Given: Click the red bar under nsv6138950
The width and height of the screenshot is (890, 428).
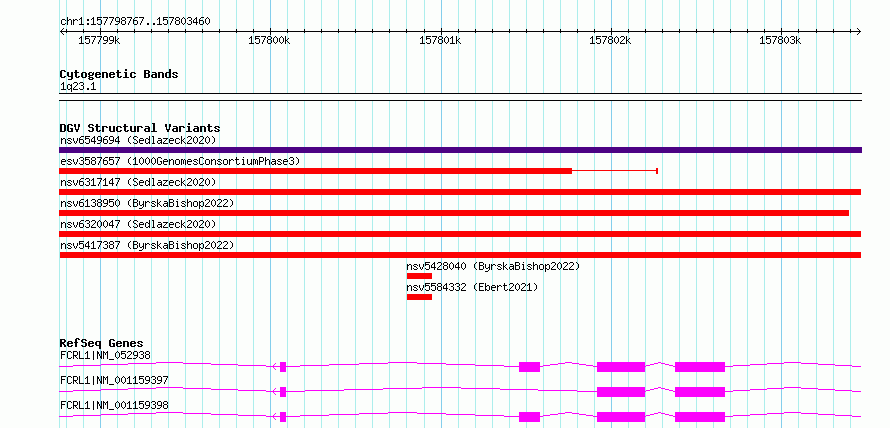Looking at the screenshot, I should click(x=454, y=213).
